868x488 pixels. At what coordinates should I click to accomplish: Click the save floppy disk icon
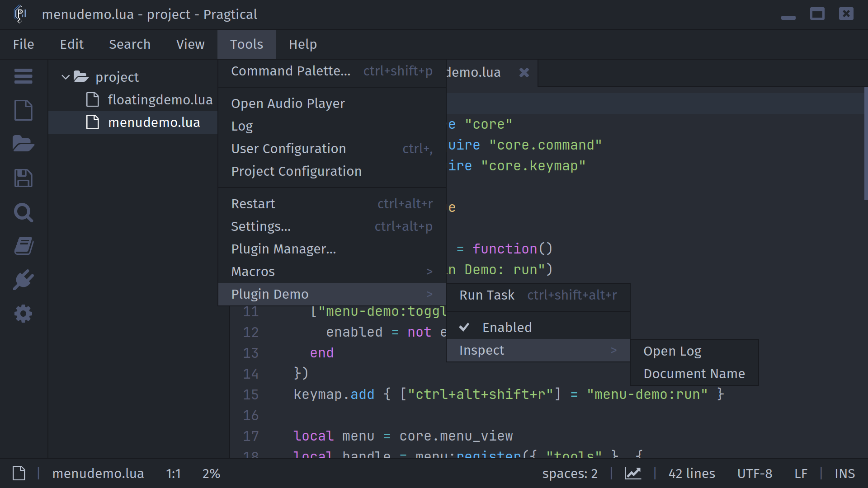(23, 178)
